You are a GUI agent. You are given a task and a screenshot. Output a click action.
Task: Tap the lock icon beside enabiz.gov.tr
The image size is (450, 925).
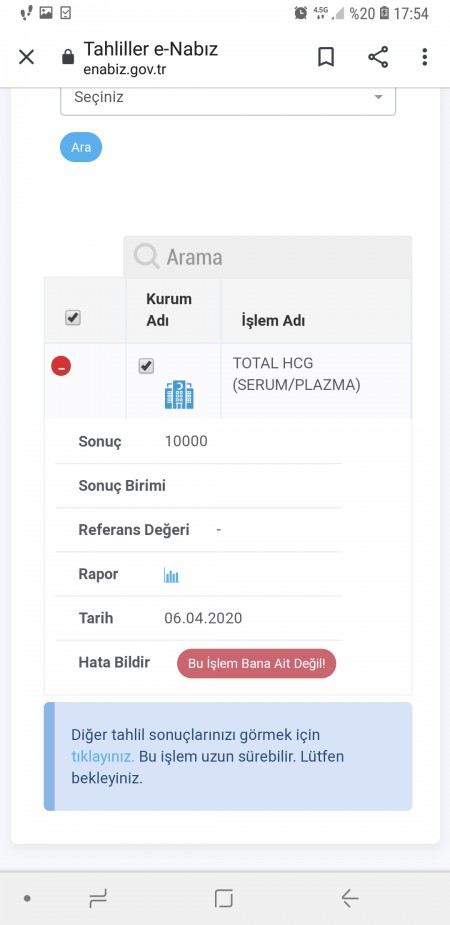coord(68,58)
